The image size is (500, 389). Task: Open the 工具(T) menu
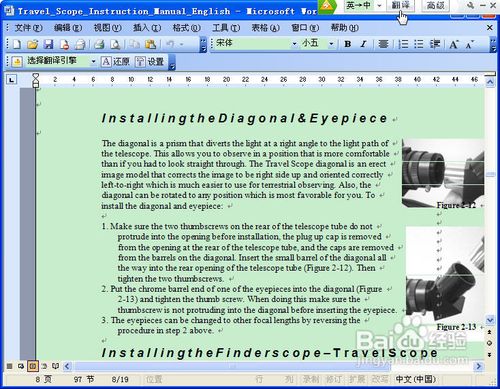pyautogui.click(x=226, y=28)
